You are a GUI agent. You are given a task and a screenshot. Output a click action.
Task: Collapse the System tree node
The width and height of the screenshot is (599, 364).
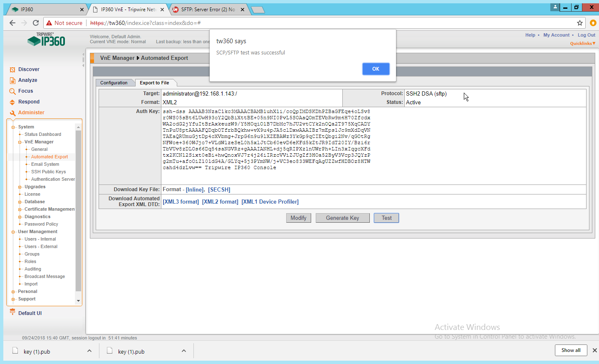(x=13, y=127)
